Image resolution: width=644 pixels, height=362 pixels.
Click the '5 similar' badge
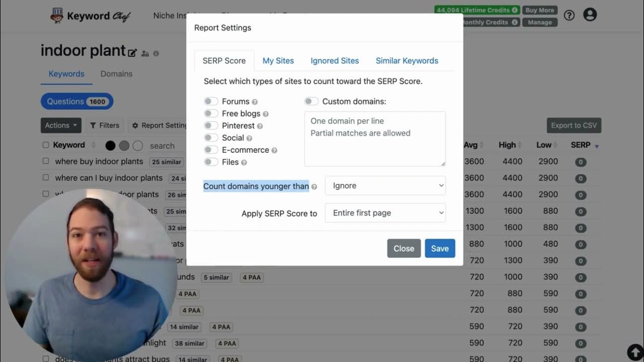pos(216,278)
